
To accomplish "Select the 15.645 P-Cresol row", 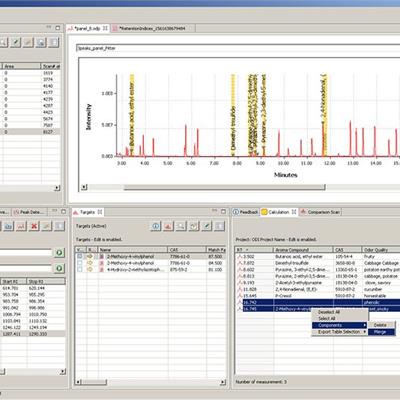I will [318, 296].
